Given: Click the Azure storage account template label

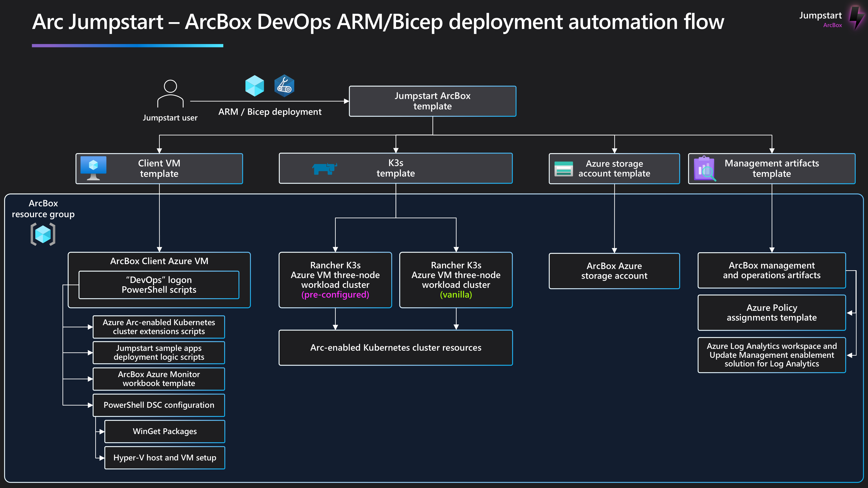Looking at the screenshot, I should (x=614, y=168).
